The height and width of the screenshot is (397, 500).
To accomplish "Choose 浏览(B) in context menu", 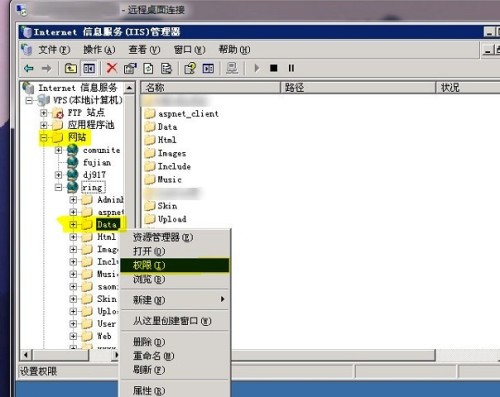I will pos(175,279).
